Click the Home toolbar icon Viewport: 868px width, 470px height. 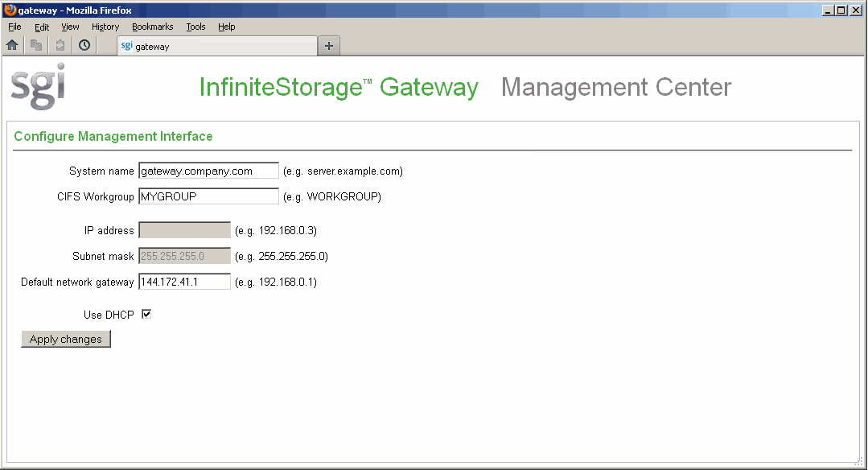12,45
